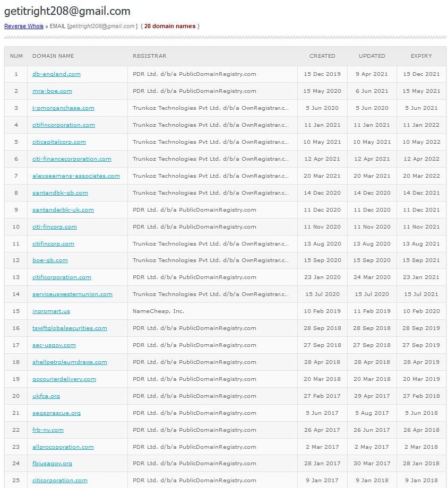The height and width of the screenshot is (488, 448).
Task: Click the fbiusagov.org domain link
Action: coord(52,464)
